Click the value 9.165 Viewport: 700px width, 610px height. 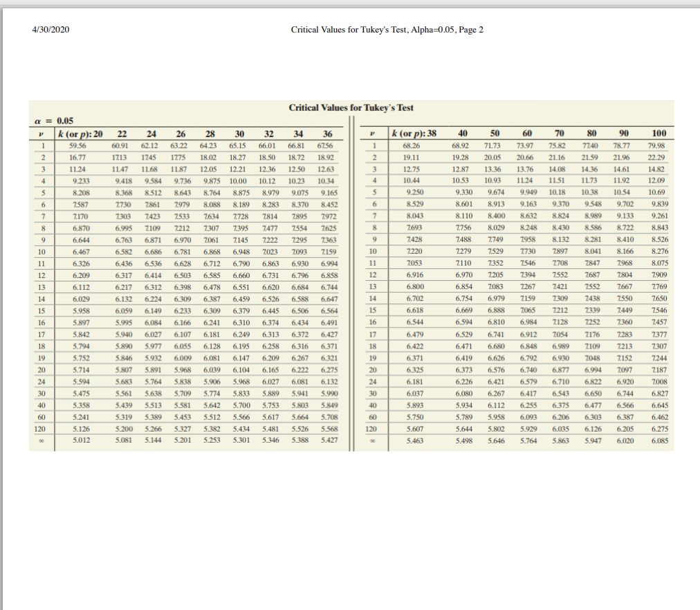329,193
